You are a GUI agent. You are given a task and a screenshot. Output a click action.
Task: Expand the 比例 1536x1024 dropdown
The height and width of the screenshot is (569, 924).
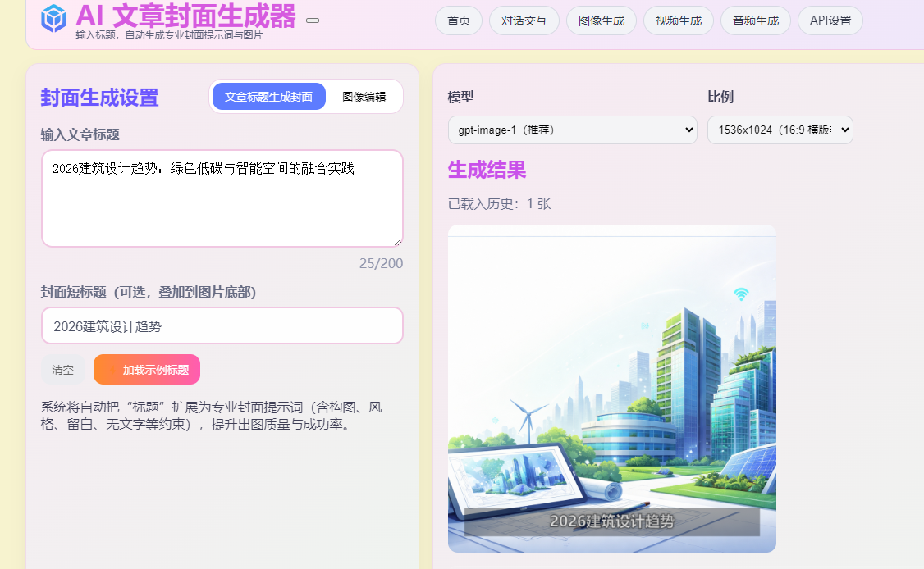pos(780,130)
